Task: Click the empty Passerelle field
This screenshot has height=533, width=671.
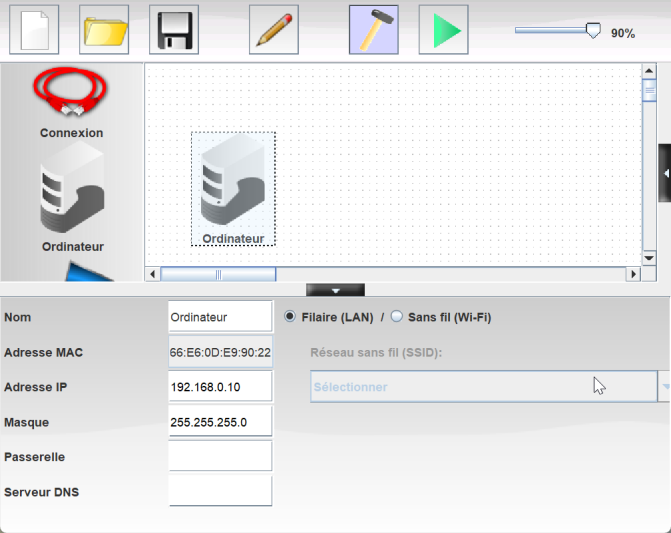Action: 220,456
